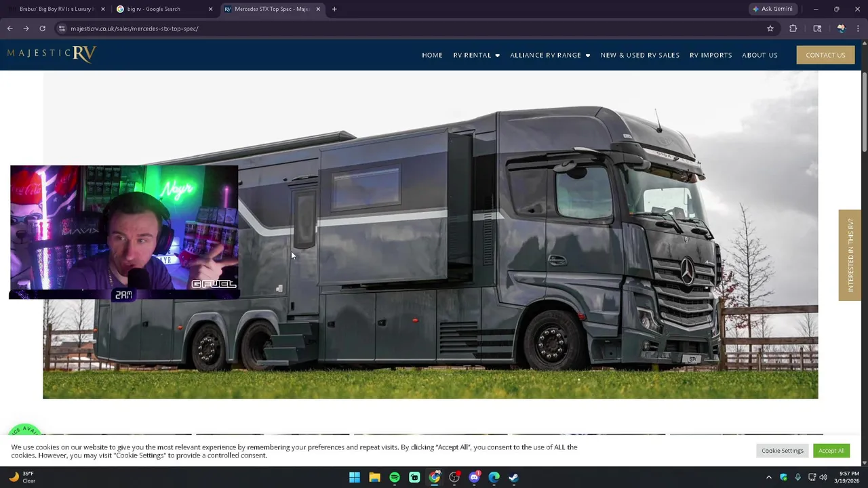View site information icon in address bar

tap(62, 28)
